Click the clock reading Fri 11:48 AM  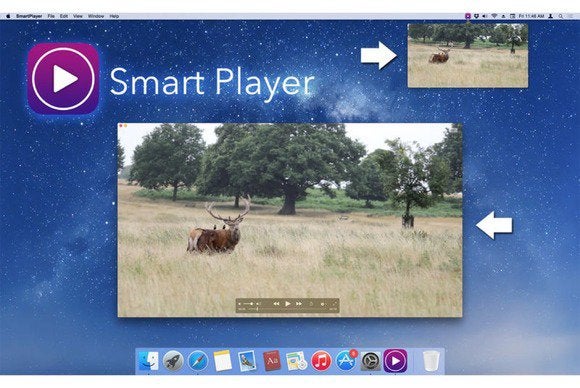(531, 16)
